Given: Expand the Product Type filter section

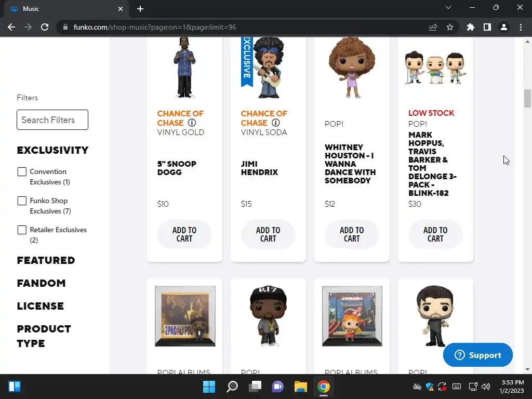Looking at the screenshot, I should [x=44, y=336].
